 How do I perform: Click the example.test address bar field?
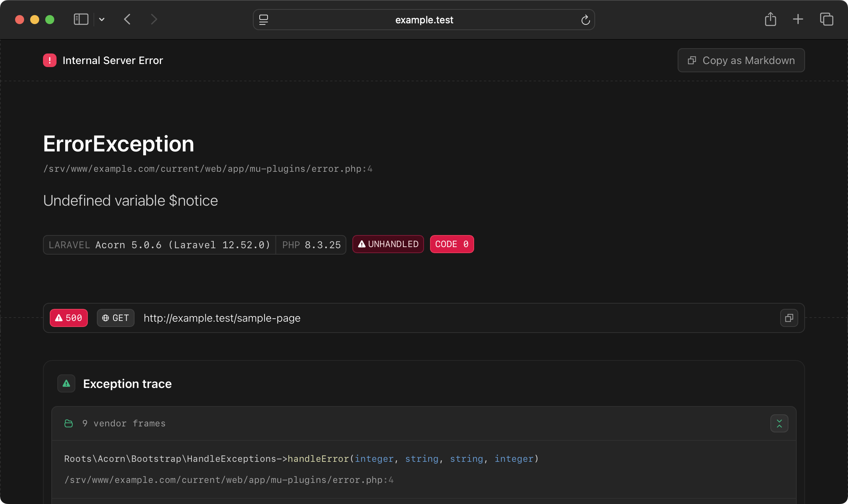[424, 20]
